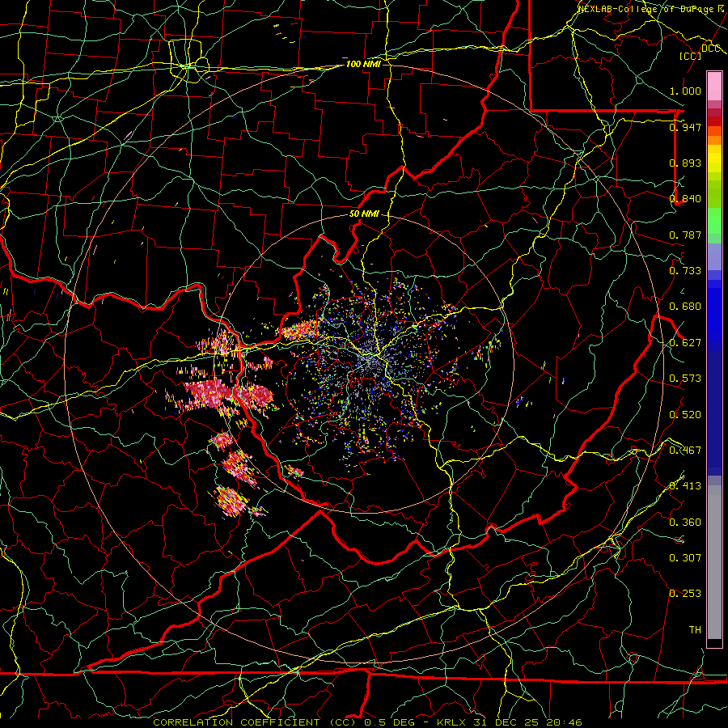Click the 0.253 scale value
728x728 pixels.
click(x=685, y=594)
